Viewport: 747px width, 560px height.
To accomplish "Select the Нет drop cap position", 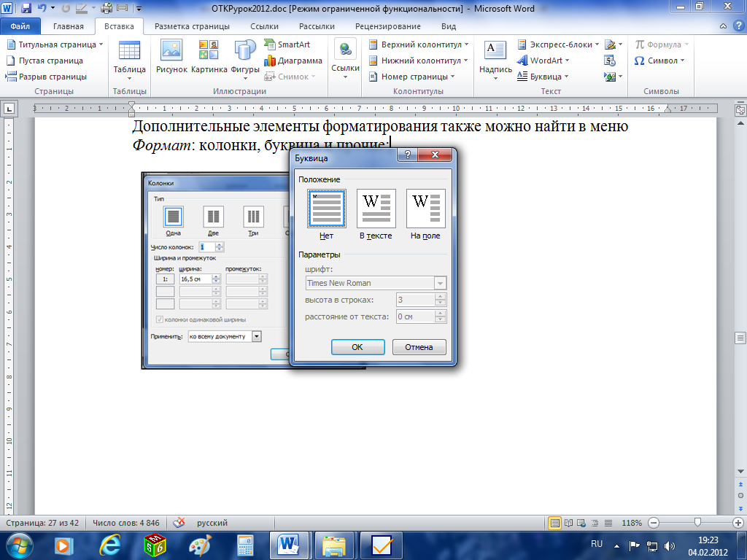I will pos(327,209).
